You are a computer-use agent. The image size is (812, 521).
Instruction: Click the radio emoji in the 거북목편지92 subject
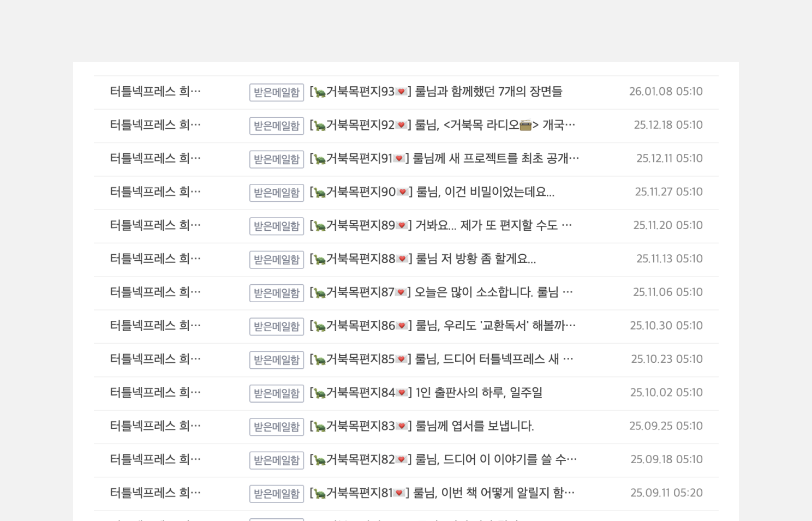click(x=526, y=125)
